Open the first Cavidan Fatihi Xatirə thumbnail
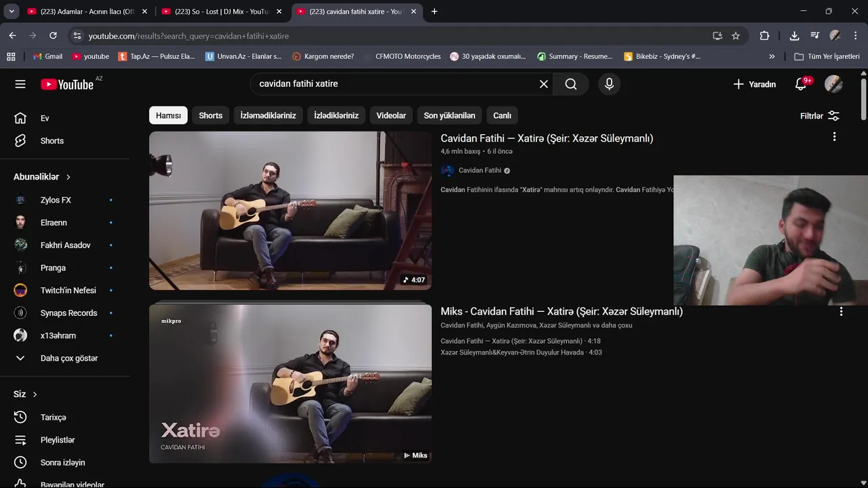Image resolution: width=868 pixels, height=488 pixels. click(290, 211)
